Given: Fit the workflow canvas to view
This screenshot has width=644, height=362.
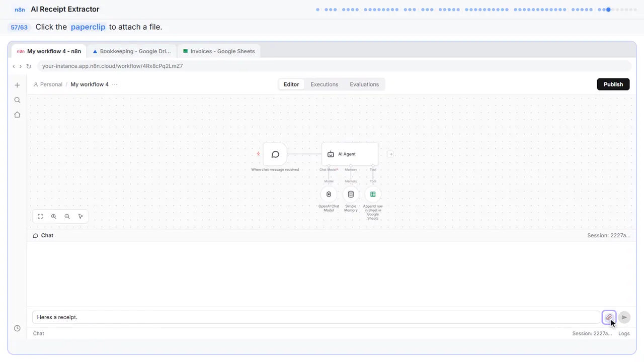Looking at the screenshot, I should [40, 216].
